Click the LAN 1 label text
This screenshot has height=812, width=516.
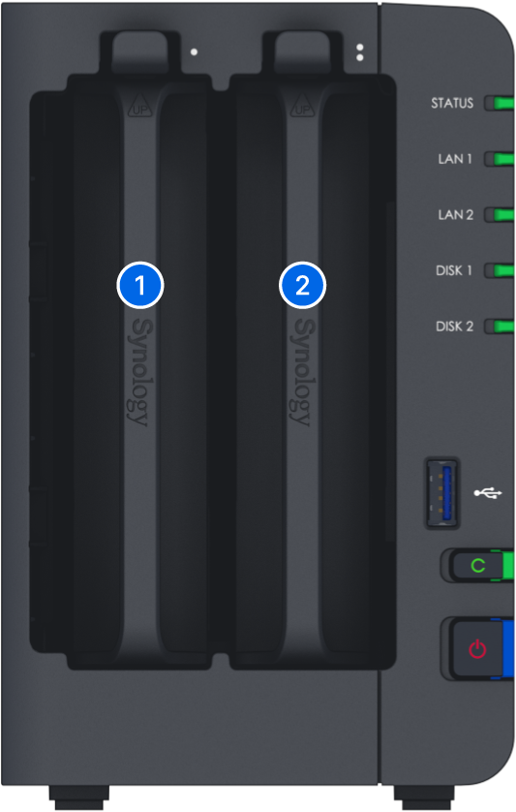(455, 159)
